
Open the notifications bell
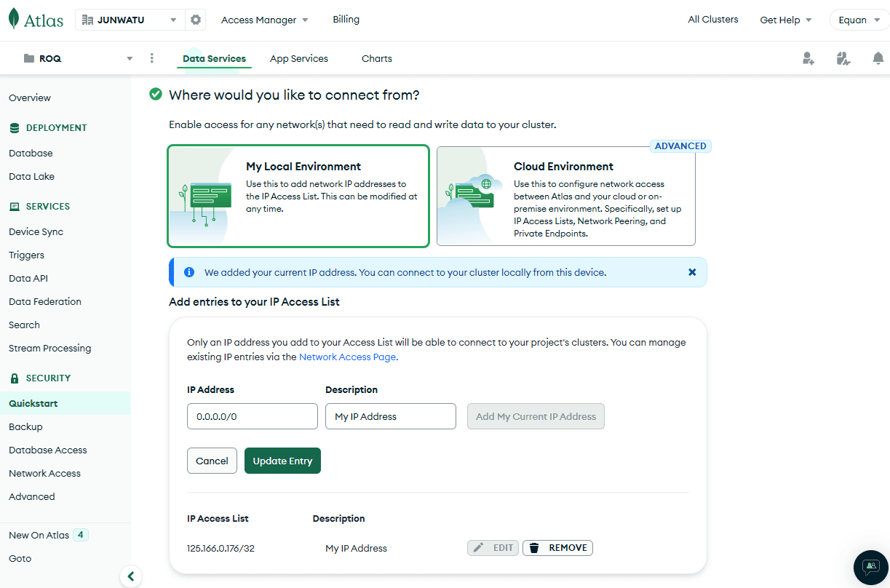tap(878, 59)
